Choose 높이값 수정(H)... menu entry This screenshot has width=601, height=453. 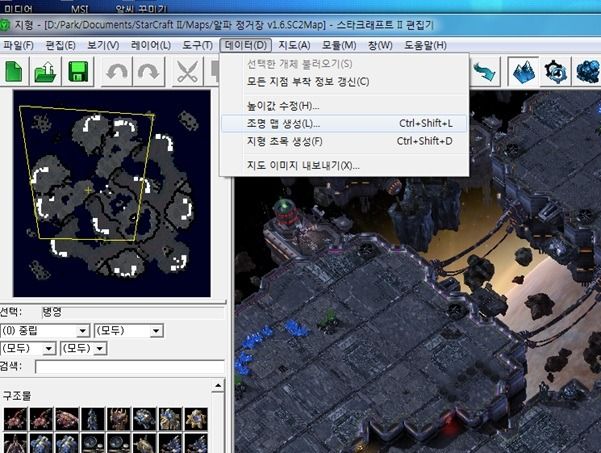pos(344,106)
